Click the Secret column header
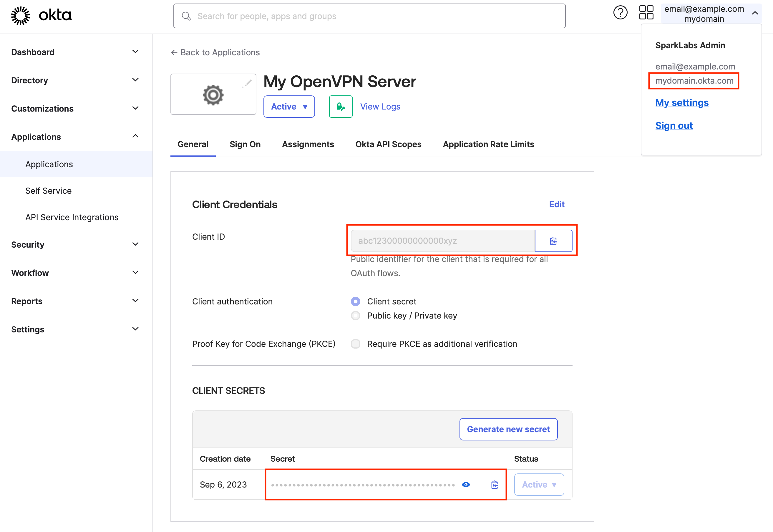The image size is (773, 532). tap(283, 459)
